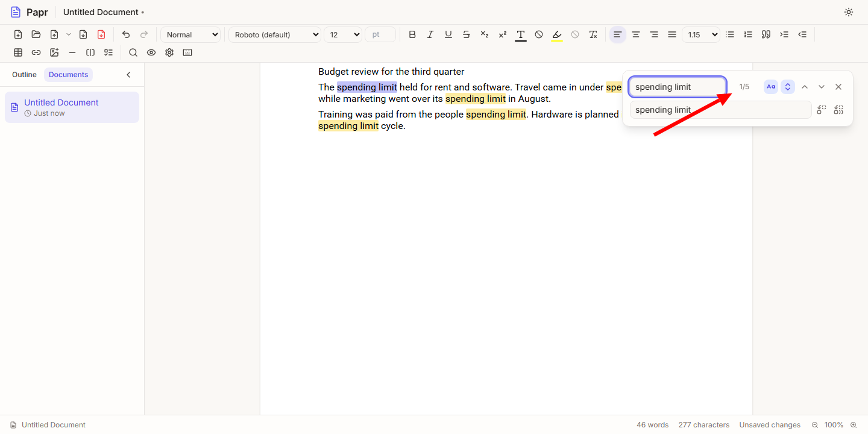Toggle underline formatting
Image resolution: width=868 pixels, height=434 pixels.
tap(448, 34)
